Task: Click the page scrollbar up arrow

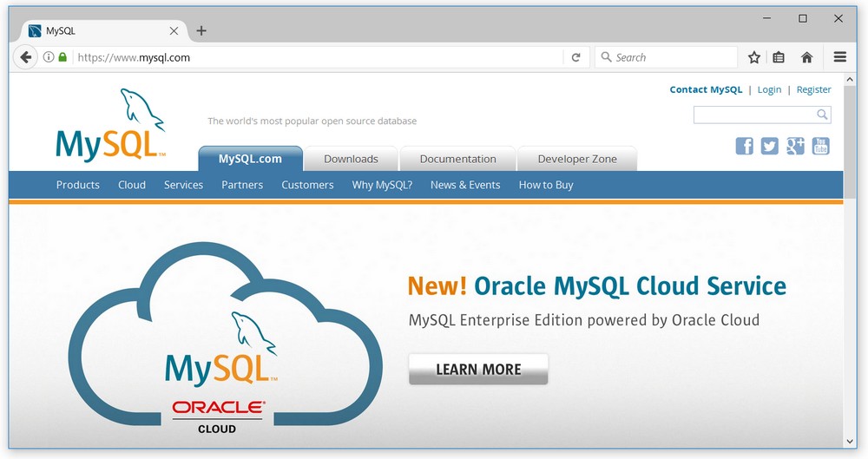Action: pos(850,80)
